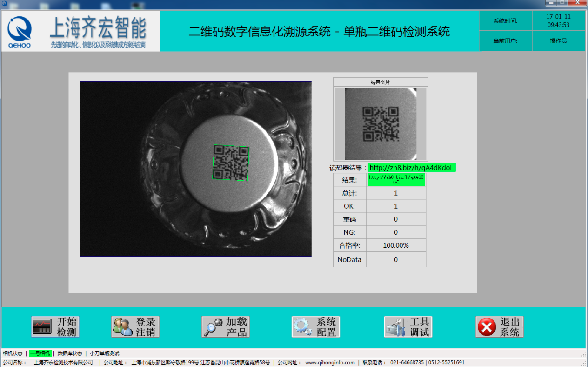The width and height of the screenshot is (588, 367).
Task: Click the green 一号相机 status indicator
Action: point(40,353)
